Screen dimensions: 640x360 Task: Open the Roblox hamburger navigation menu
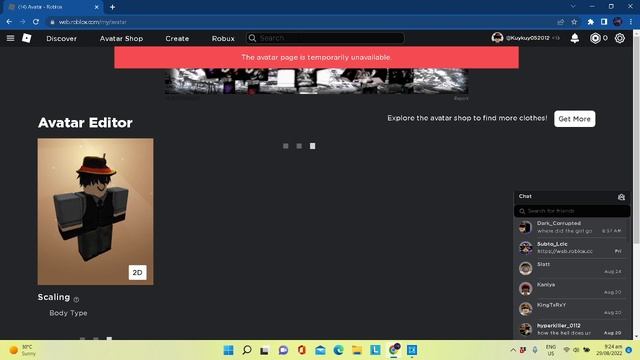tap(10, 38)
